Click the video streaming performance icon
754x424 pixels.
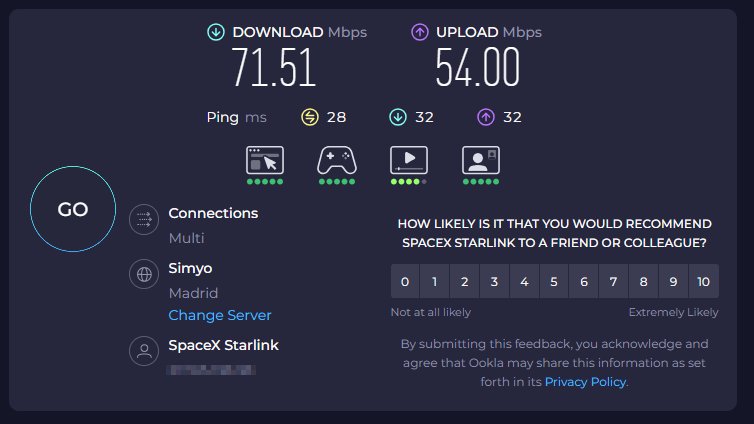pyautogui.click(x=409, y=160)
